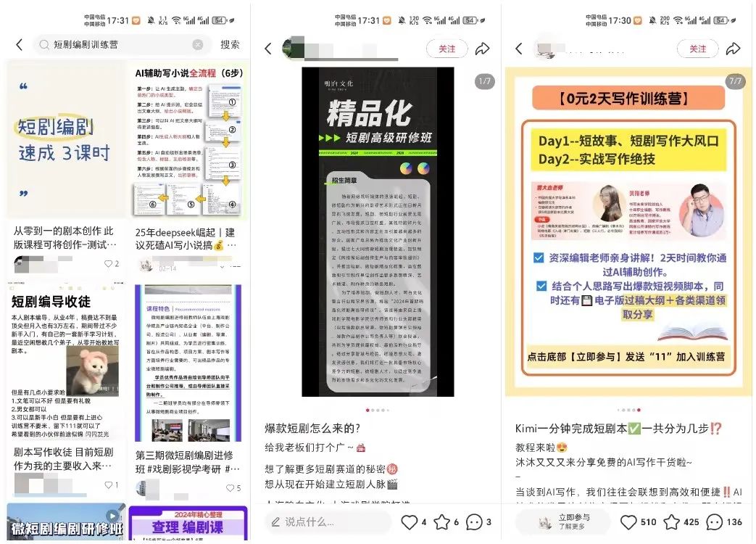Image resolution: width=756 pixels, height=544 pixels.
Task: Share the Kimi一分钟完成短剧本 post via arrow icon
Action: click(x=733, y=49)
